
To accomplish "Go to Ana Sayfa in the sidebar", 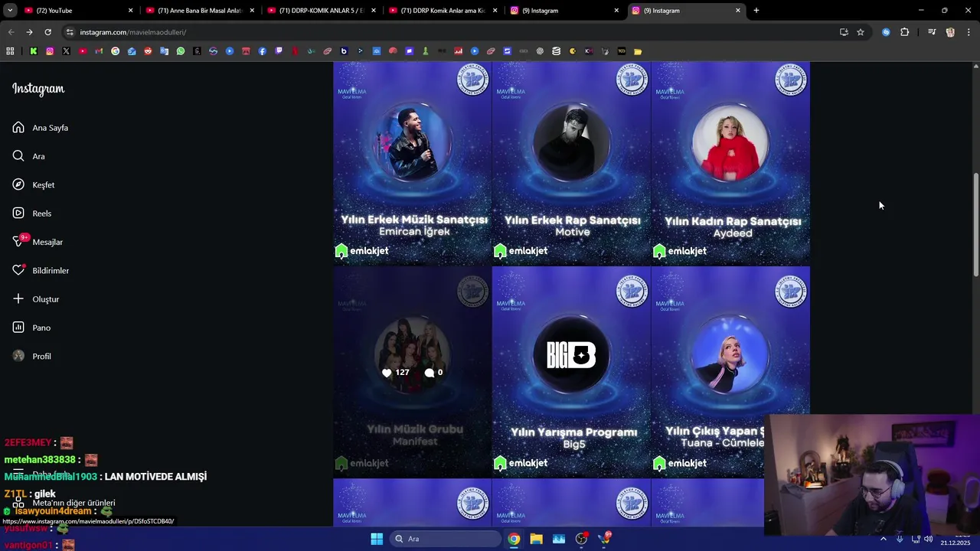I will [x=41, y=128].
